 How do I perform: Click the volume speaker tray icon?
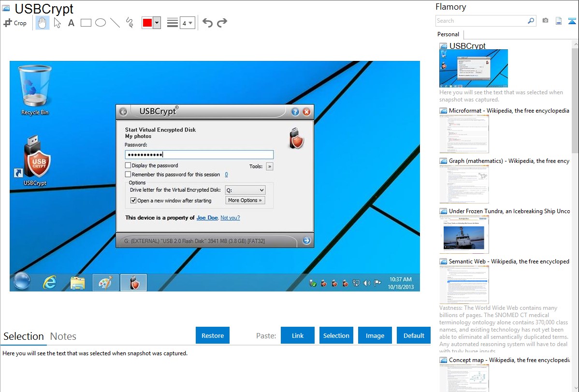coord(367,283)
